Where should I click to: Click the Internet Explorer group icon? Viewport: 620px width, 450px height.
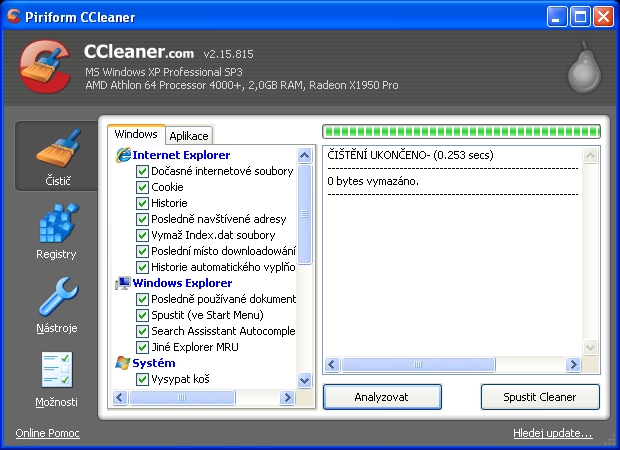[x=123, y=155]
